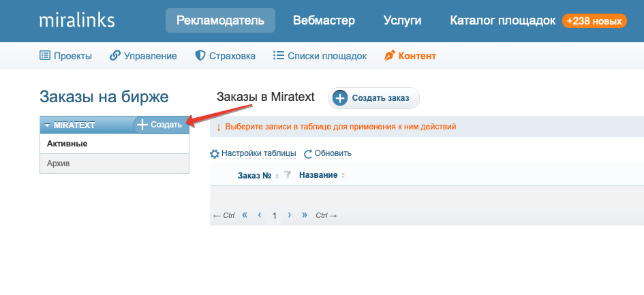
Task: Open the Управление page
Action: point(151,56)
